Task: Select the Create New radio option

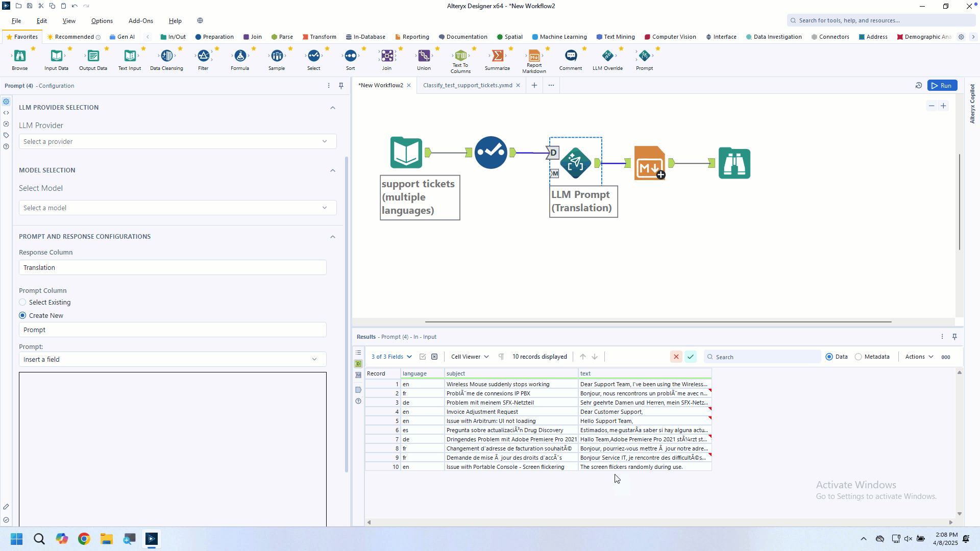Action: (22, 316)
